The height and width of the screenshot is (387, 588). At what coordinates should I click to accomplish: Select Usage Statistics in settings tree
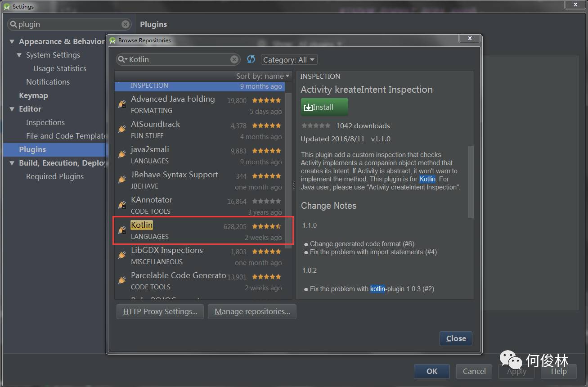pyautogui.click(x=60, y=68)
